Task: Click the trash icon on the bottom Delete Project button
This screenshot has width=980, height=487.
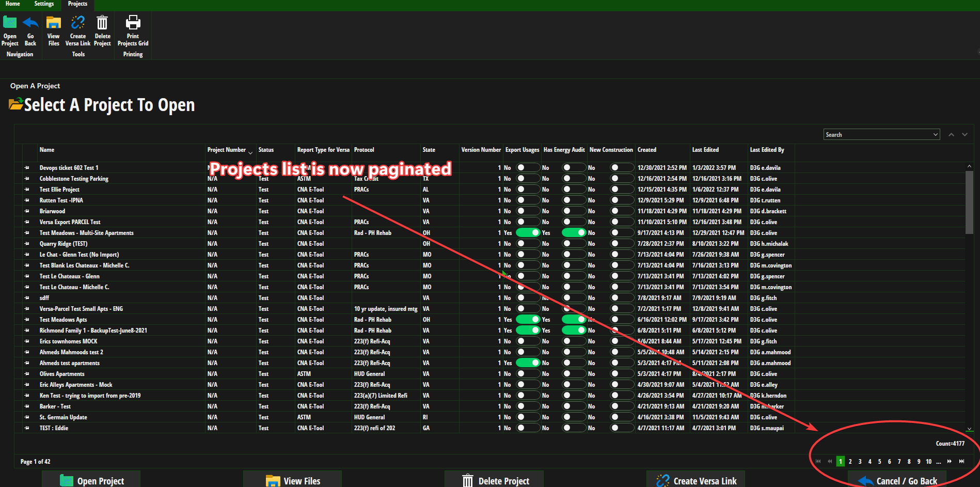Action: 468,480
